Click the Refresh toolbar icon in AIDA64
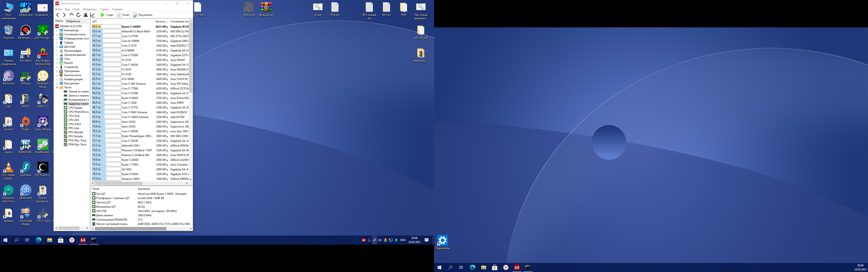Screen dimensions: 868x272 (78, 15)
